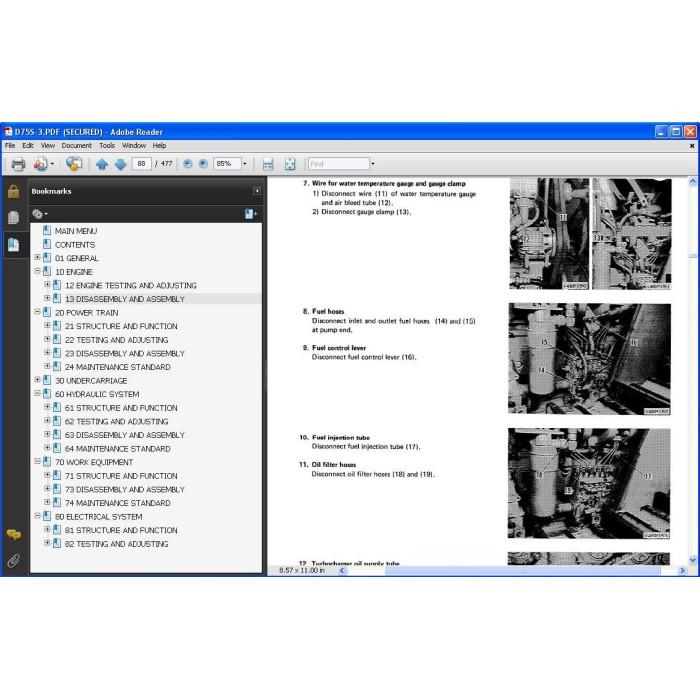
Task: Click the fuel injection tube photo
Action: 589,483
